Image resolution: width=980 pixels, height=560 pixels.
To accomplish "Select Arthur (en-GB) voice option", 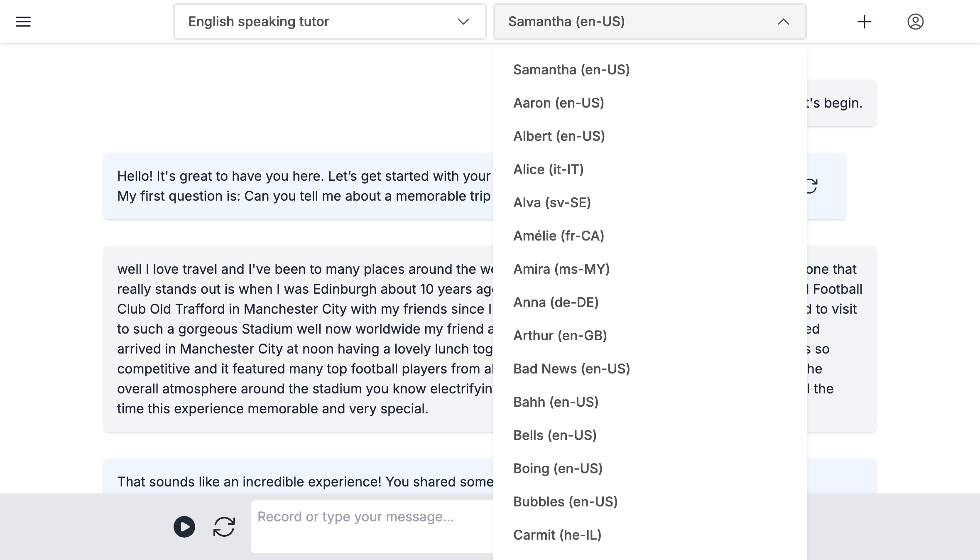I will 559,335.
